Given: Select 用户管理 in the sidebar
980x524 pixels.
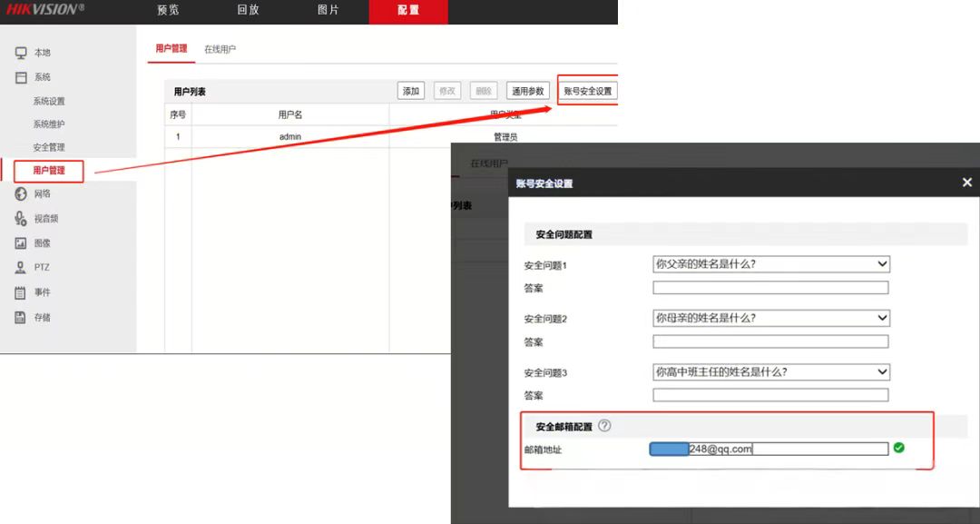Looking at the screenshot, I should (49, 171).
